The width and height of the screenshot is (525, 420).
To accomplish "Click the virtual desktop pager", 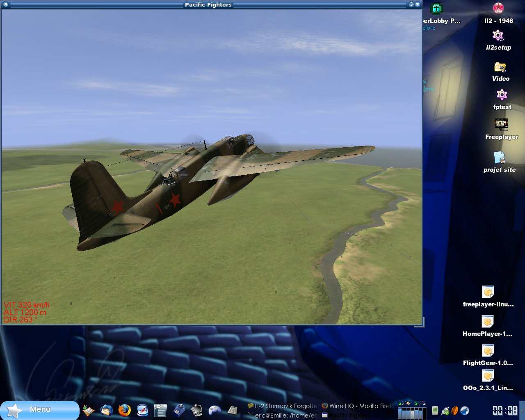I will [x=412, y=413].
